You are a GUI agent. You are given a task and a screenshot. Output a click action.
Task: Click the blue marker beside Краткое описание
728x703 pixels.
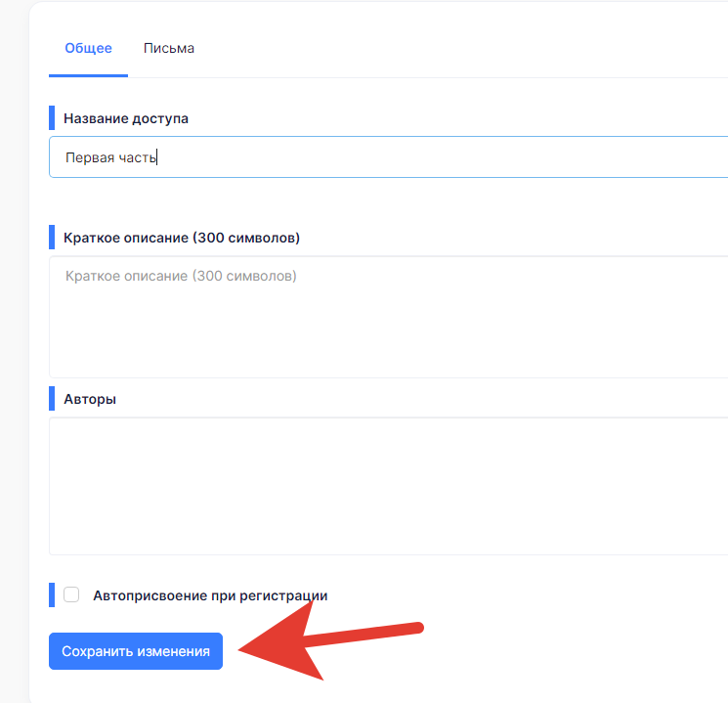[x=52, y=237]
